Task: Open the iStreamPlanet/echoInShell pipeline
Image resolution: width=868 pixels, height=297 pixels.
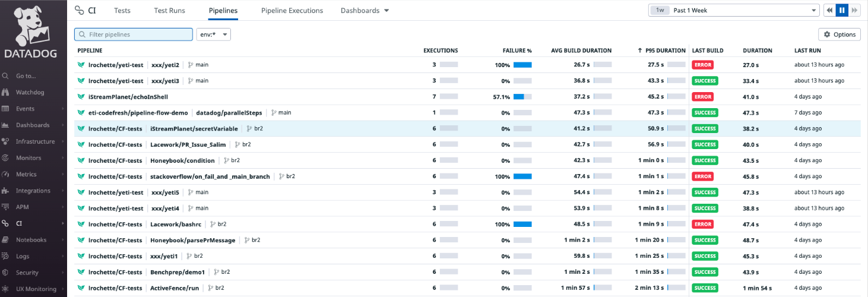Action: click(128, 97)
